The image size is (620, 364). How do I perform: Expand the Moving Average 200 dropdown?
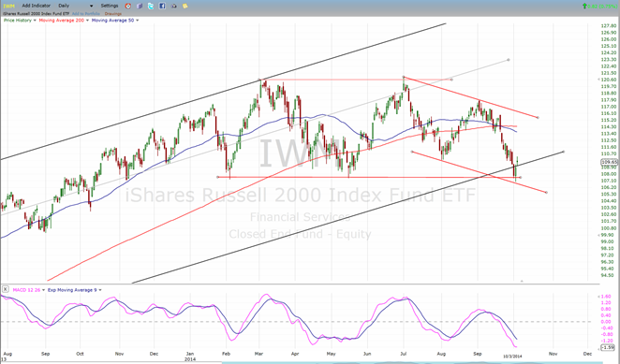tap(87, 21)
